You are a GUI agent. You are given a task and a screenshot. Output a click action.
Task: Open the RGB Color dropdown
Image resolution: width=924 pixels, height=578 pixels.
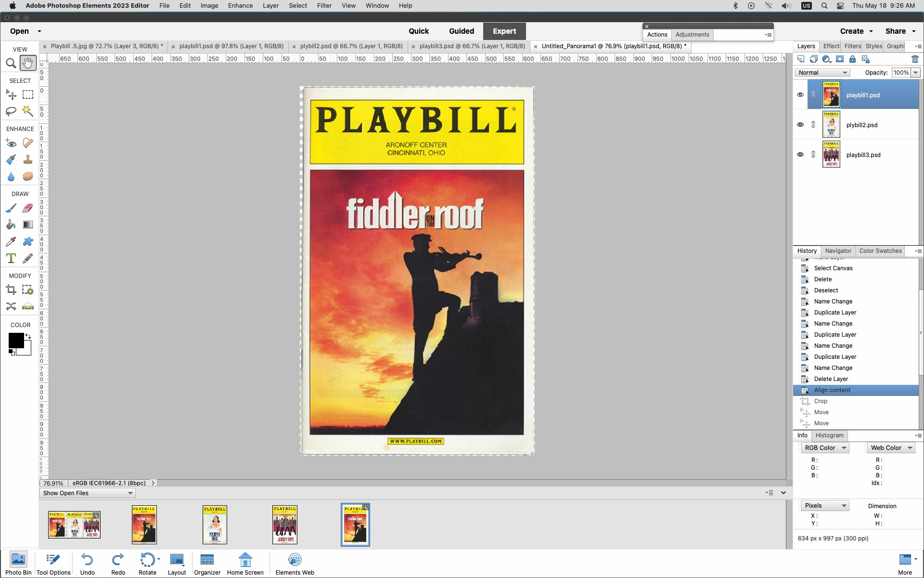(825, 448)
